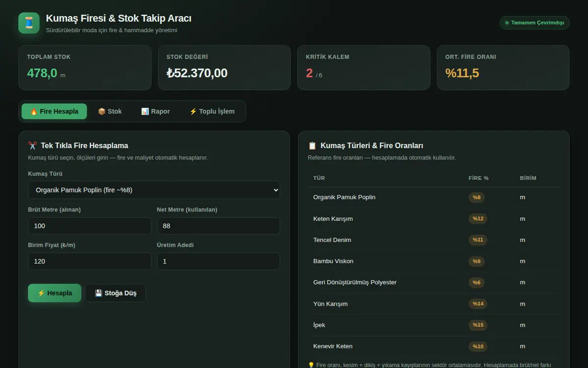588x368 pixels.
Task: Click the clipboard icon beside Kumaş Türleri heading
Action: [x=312, y=146]
